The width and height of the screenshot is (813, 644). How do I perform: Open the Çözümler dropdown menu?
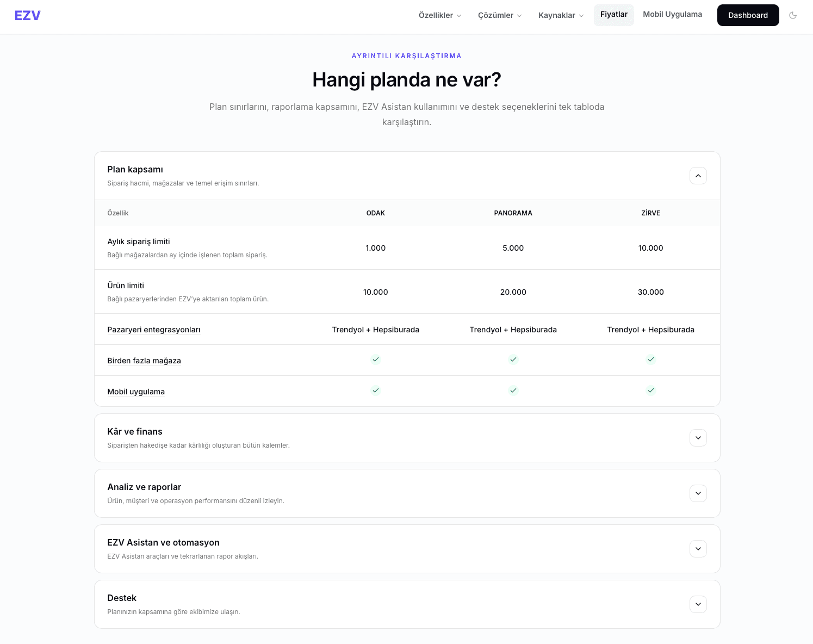500,15
